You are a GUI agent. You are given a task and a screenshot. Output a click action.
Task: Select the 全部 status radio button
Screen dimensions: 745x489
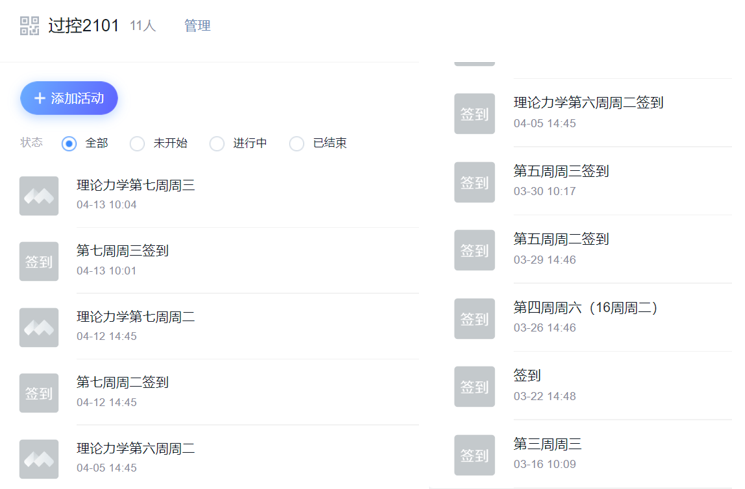(x=69, y=143)
